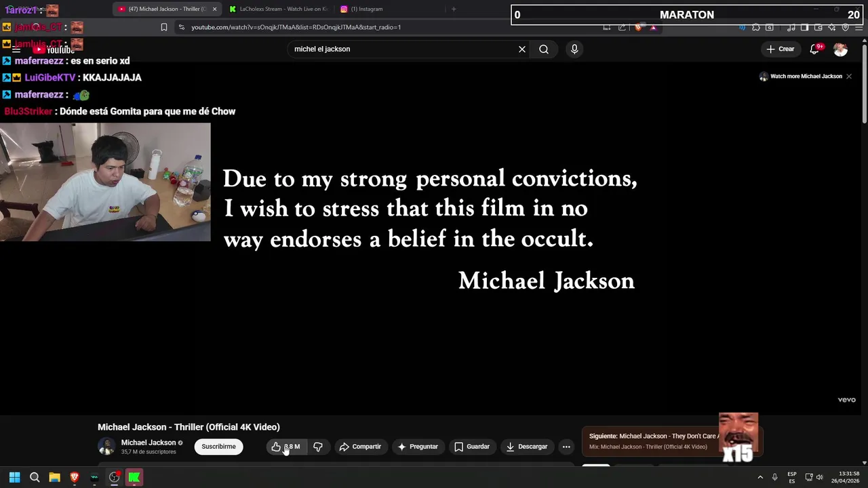The height and width of the screenshot is (488, 868).
Task: Save the video with Guardar
Action: tap(472, 447)
